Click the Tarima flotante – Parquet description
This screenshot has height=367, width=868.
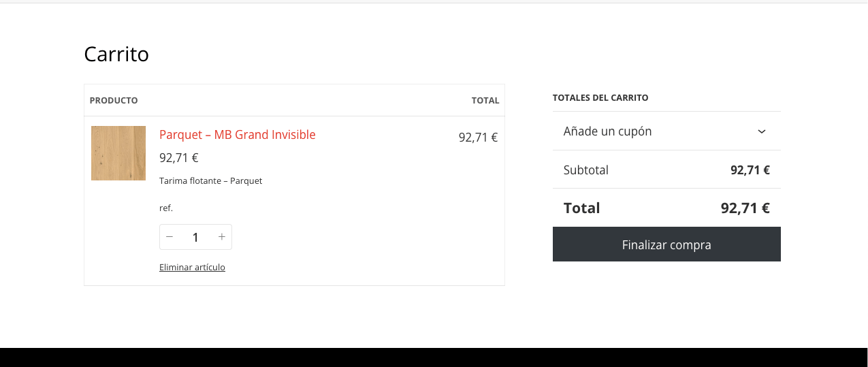pyautogui.click(x=211, y=181)
